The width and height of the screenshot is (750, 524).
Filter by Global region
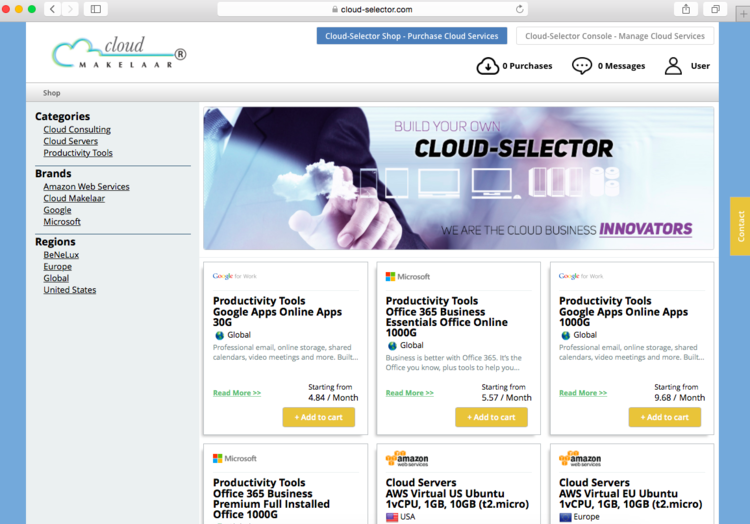[x=56, y=278]
